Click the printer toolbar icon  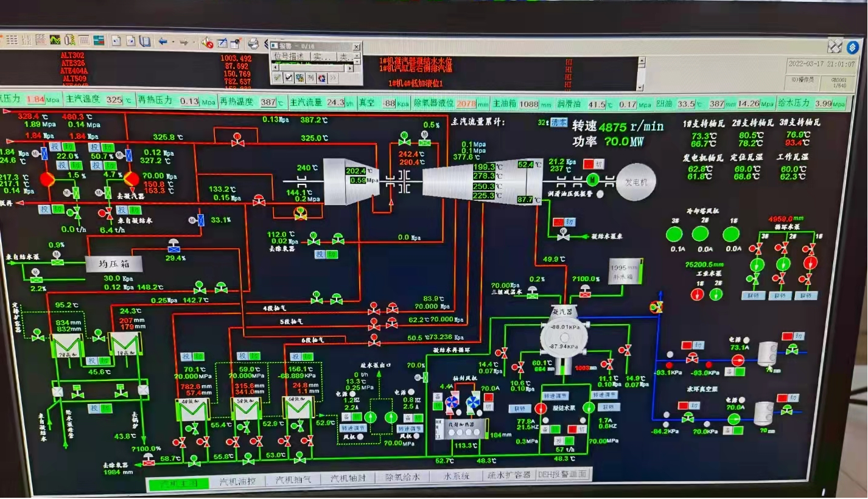coord(253,43)
